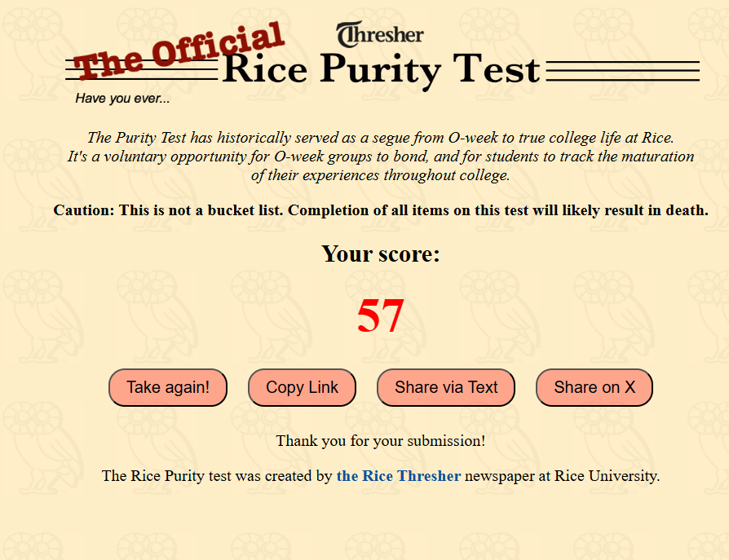This screenshot has width=729, height=560.
Task: Click decorative horizontal lines right of the title
Action: [622, 71]
